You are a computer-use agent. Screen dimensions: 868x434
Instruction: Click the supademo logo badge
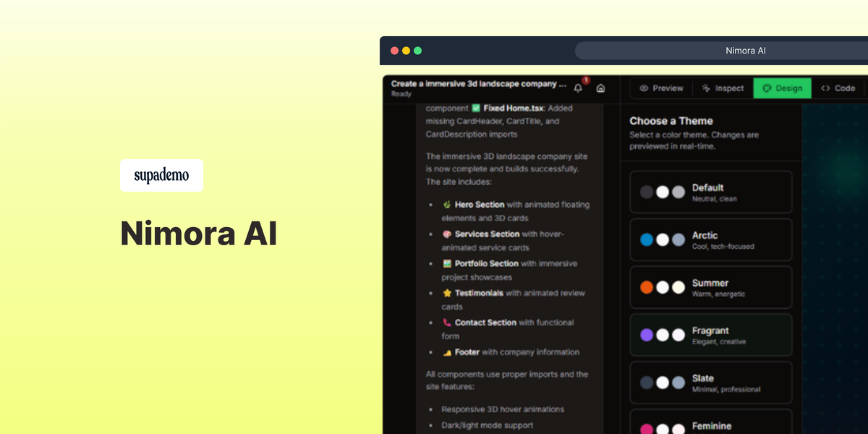point(161,175)
